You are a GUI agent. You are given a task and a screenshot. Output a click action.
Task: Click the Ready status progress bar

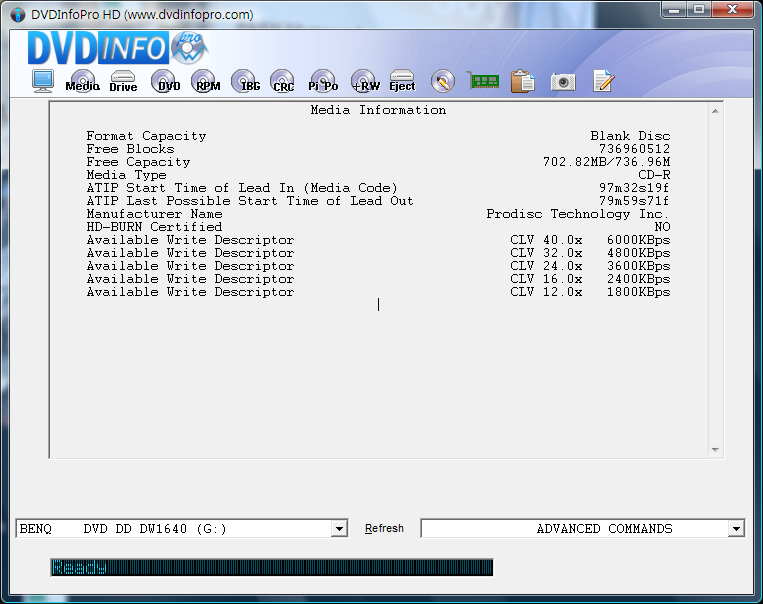(x=272, y=567)
